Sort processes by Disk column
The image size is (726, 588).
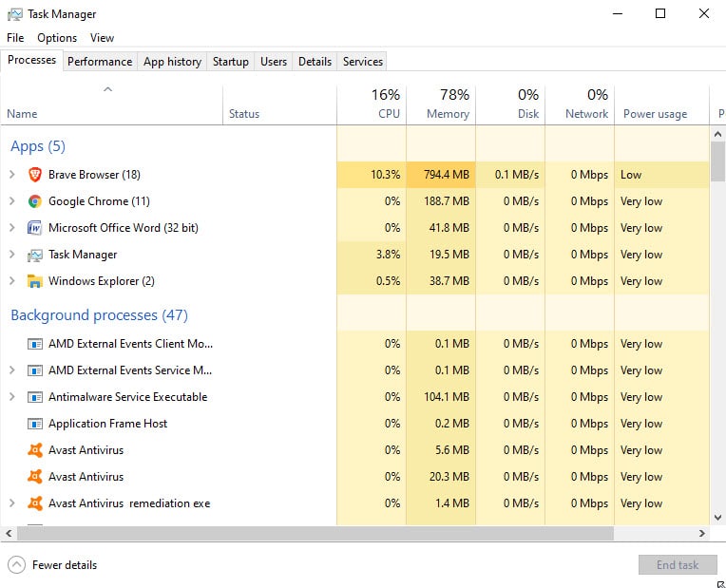click(x=510, y=105)
